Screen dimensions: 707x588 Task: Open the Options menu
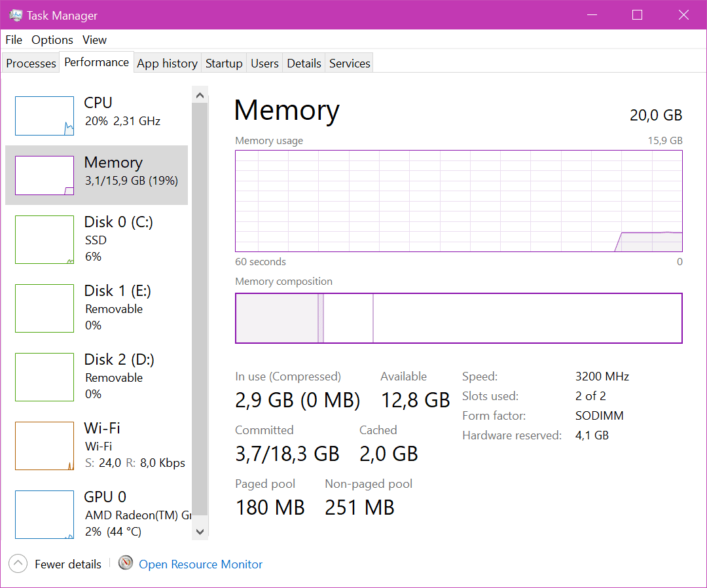pos(52,40)
